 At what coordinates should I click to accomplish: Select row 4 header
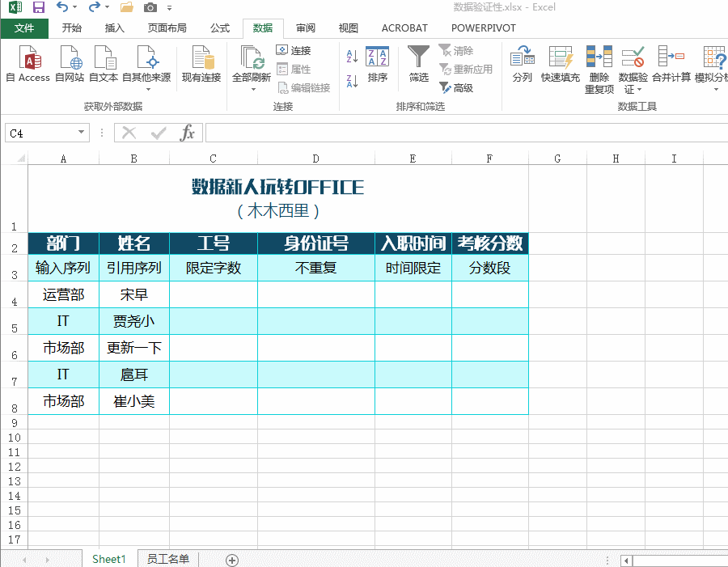pos(14,295)
